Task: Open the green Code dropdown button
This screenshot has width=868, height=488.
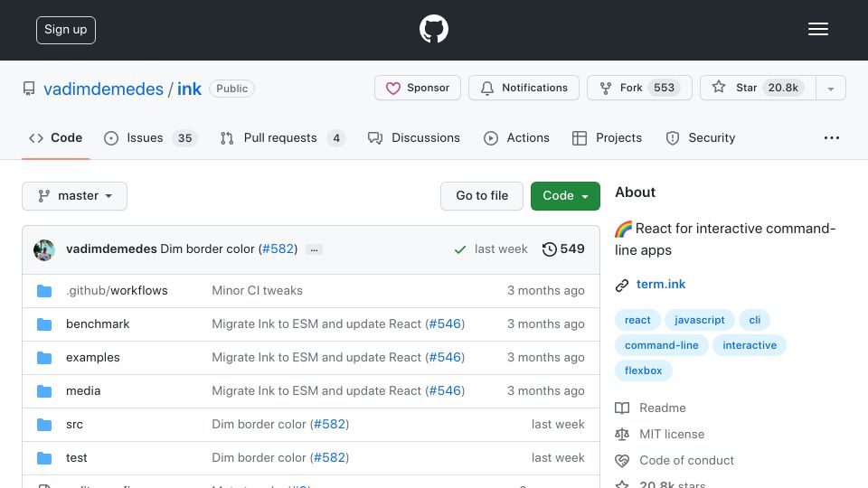Action: pos(565,196)
